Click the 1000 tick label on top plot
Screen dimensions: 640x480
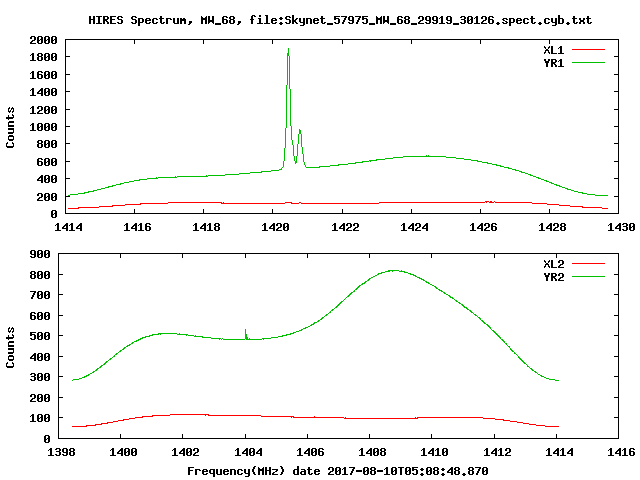(x=43, y=127)
